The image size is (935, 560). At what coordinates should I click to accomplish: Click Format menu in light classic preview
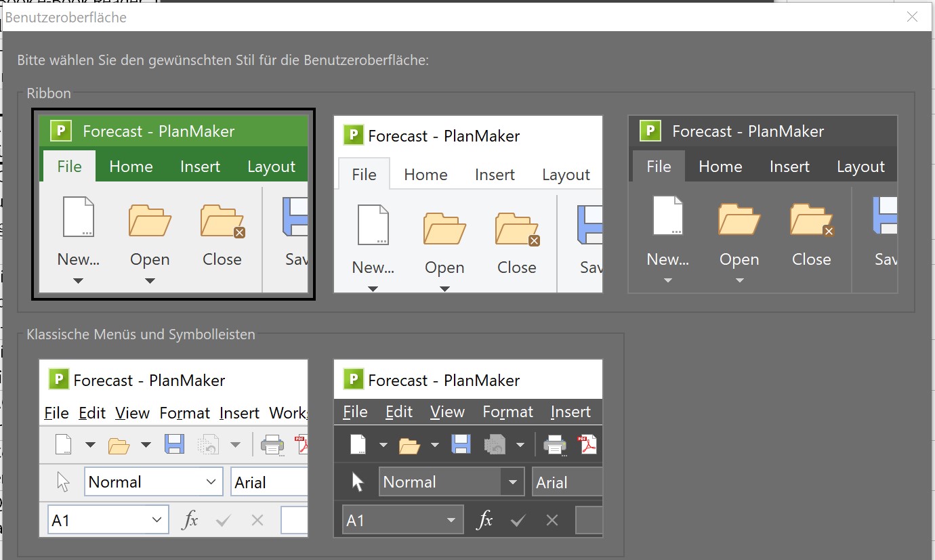pos(185,413)
